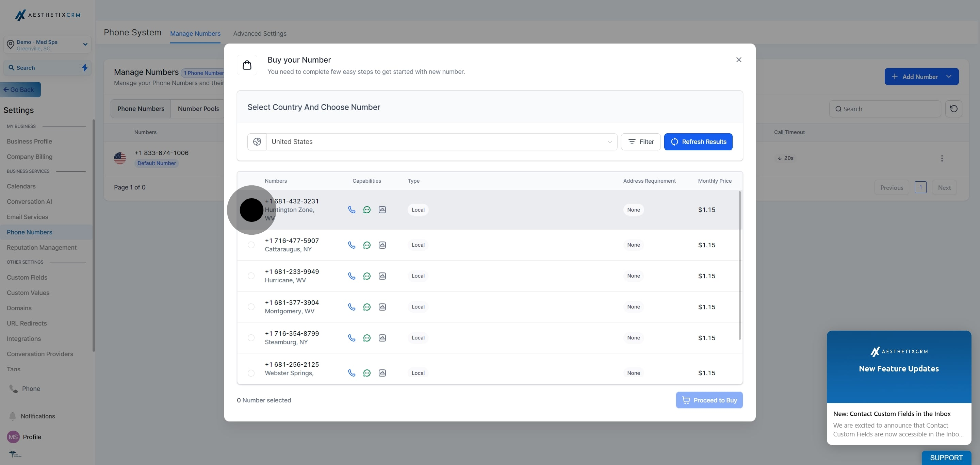Expand the Add Number dropdown arrow
This screenshot has height=465, width=980.
(x=949, y=77)
